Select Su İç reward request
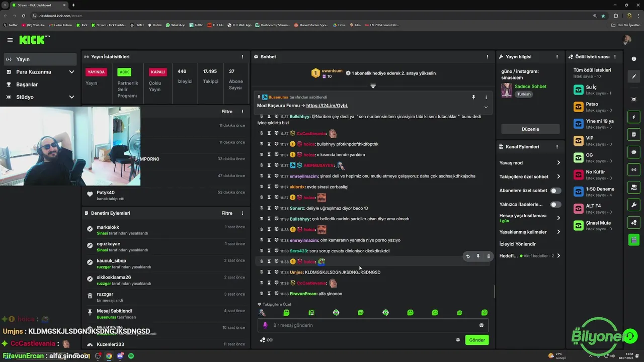Viewport: 644px width, 362px height. (x=595, y=90)
